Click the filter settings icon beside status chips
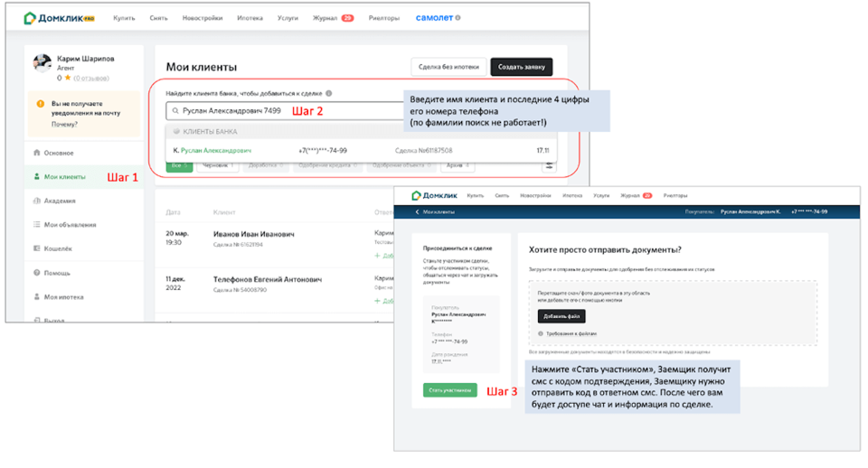The height and width of the screenshot is (468, 868). click(x=547, y=165)
